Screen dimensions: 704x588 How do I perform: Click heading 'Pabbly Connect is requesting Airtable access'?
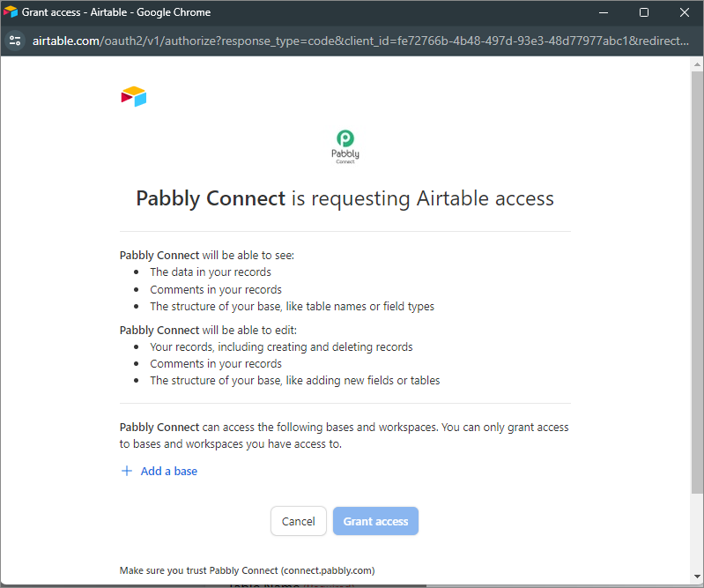(x=345, y=198)
